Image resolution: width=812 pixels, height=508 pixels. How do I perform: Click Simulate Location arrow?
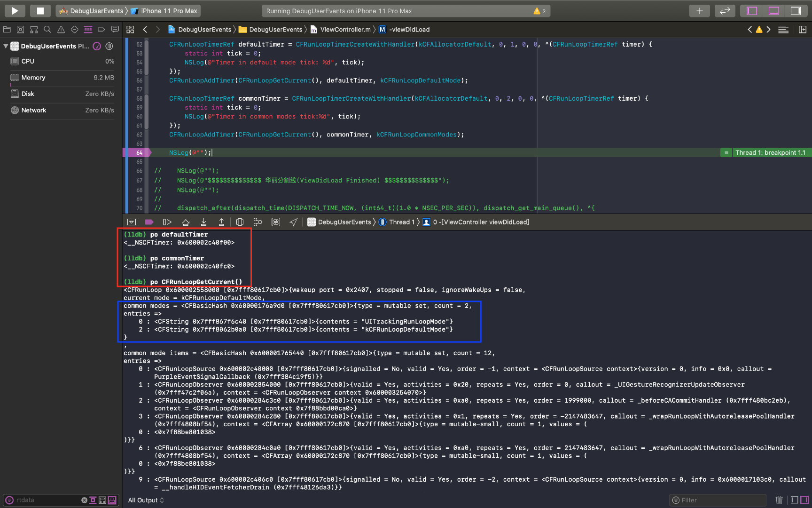pos(293,222)
